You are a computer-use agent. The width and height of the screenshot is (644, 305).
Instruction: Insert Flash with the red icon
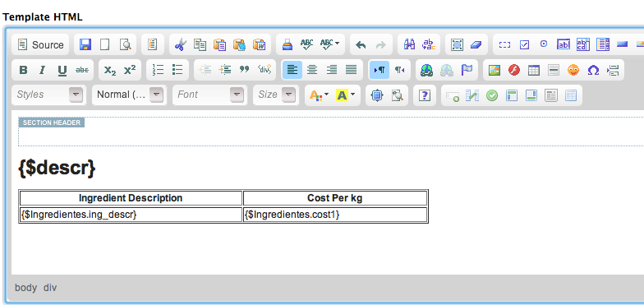point(514,70)
